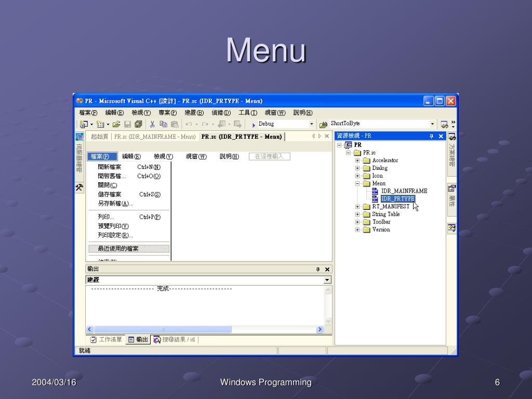This screenshot has height=399, width=532.
Task: Select 另存新檔(A)... menu entry
Action: click(x=129, y=204)
